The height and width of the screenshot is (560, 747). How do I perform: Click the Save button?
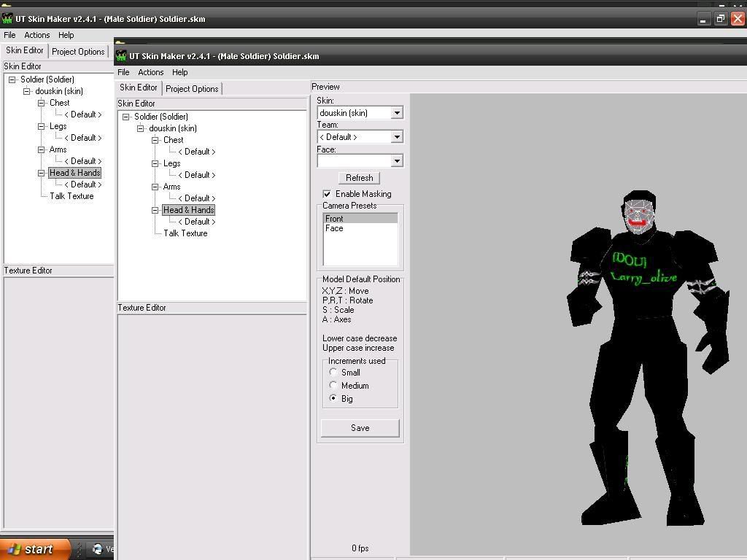tap(360, 428)
